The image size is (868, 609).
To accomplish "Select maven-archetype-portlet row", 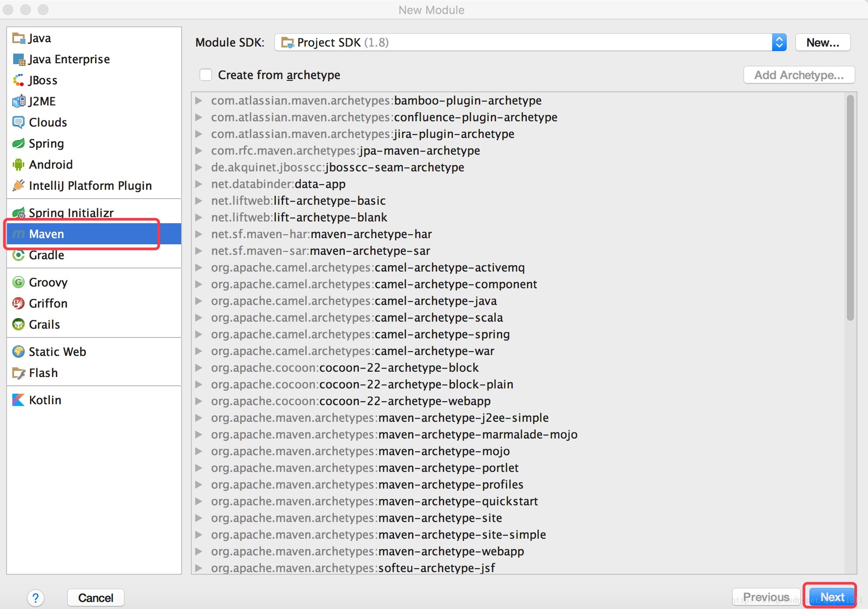I will point(519,468).
